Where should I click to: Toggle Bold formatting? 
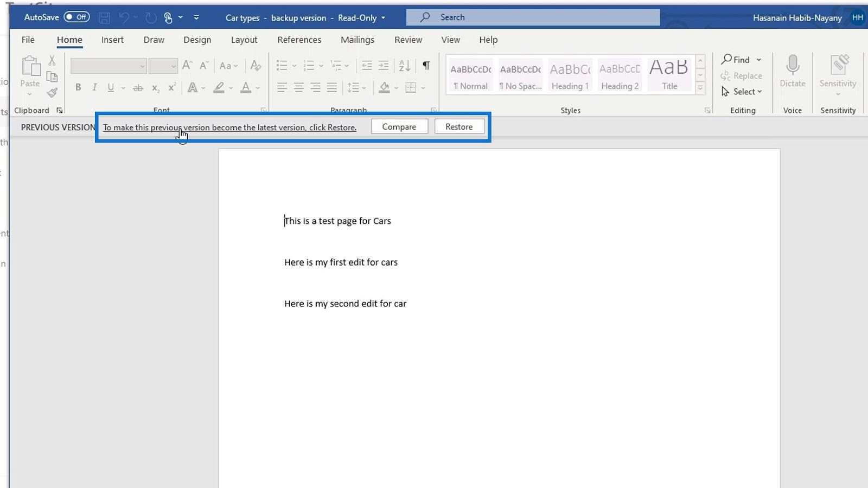coord(78,87)
